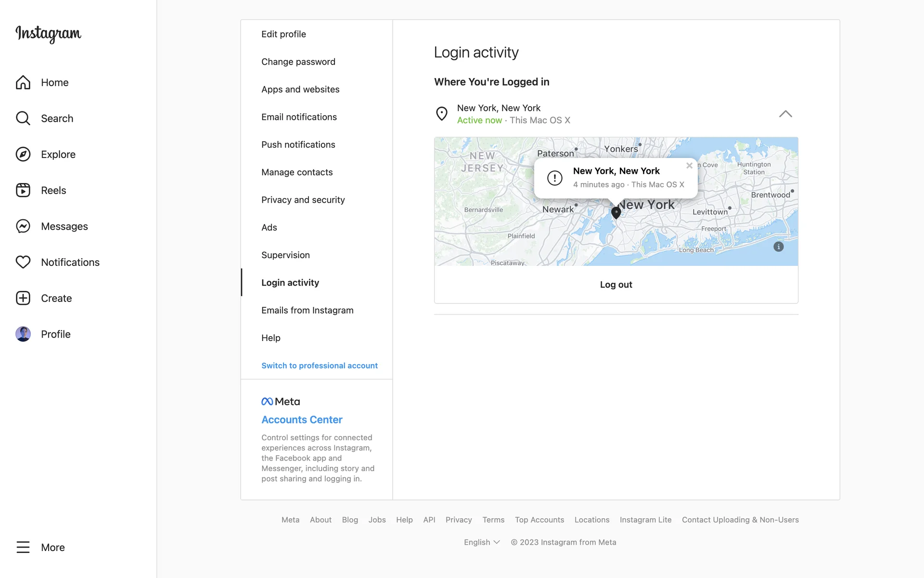Close the New York map popup
The image size is (924, 578).
689,166
